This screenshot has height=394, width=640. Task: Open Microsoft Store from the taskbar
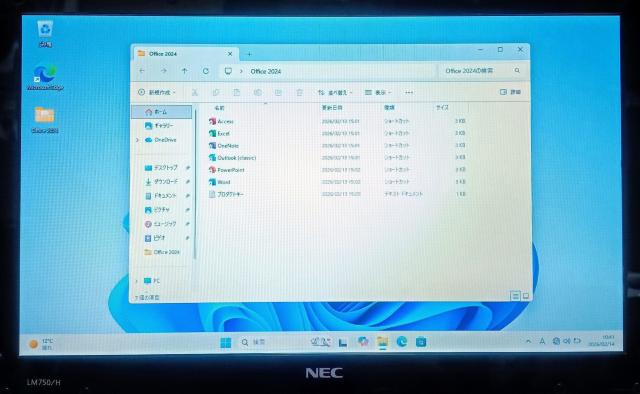tap(421, 342)
